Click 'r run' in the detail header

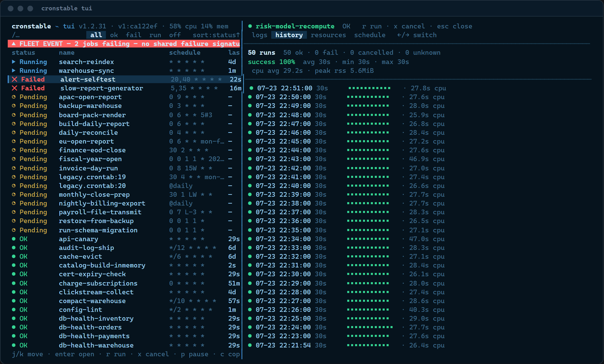point(372,26)
